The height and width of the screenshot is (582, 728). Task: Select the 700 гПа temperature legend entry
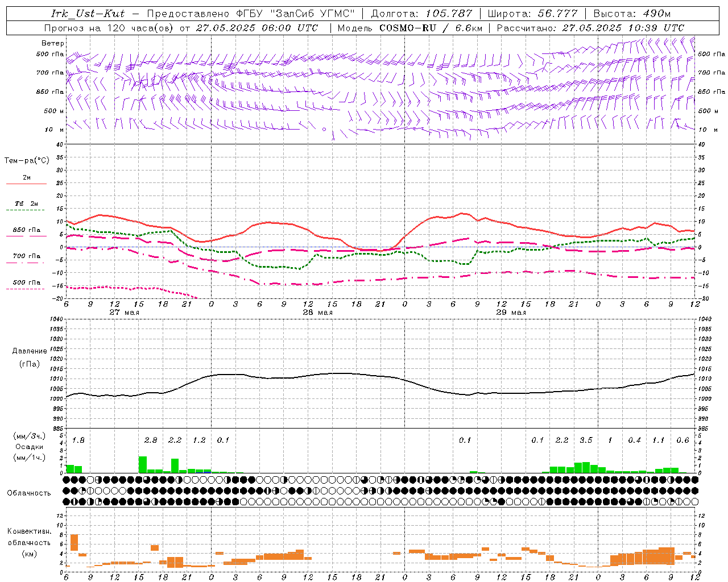click(27, 256)
